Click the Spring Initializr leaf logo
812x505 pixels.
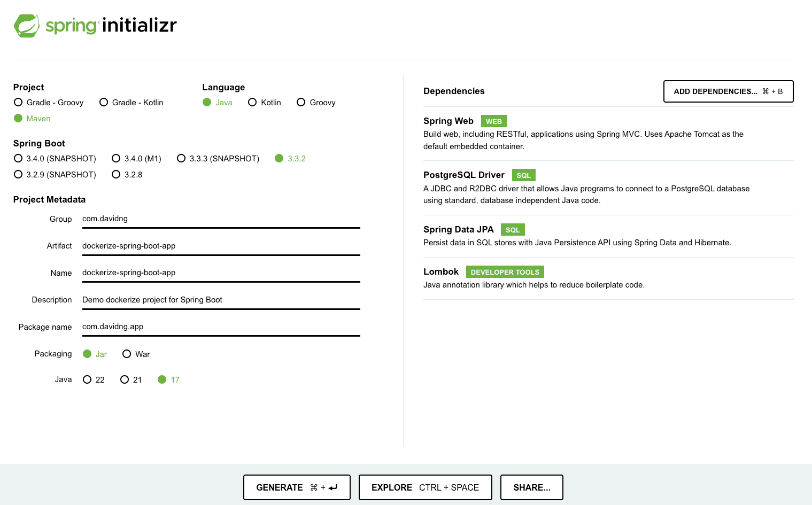[x=27, y=26]
